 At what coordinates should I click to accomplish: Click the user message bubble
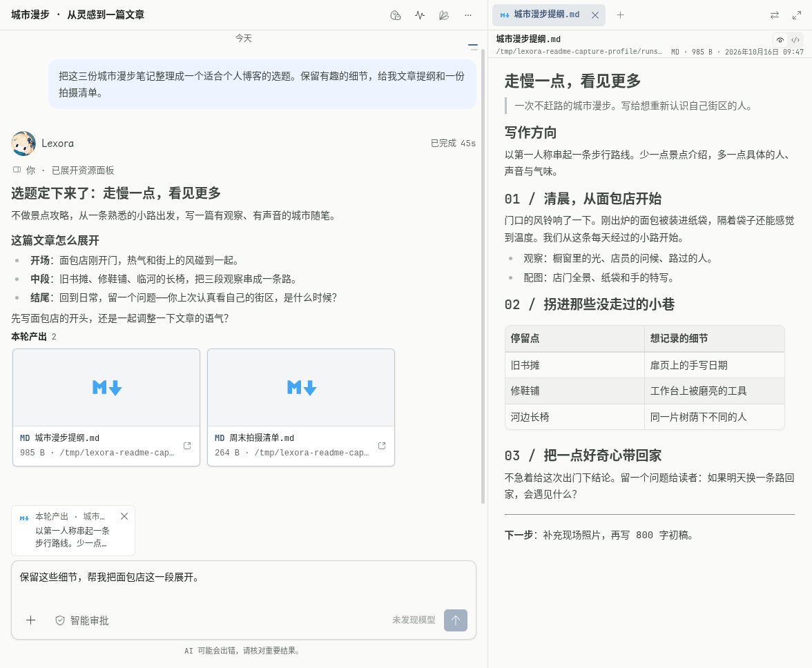coord(262,84)
